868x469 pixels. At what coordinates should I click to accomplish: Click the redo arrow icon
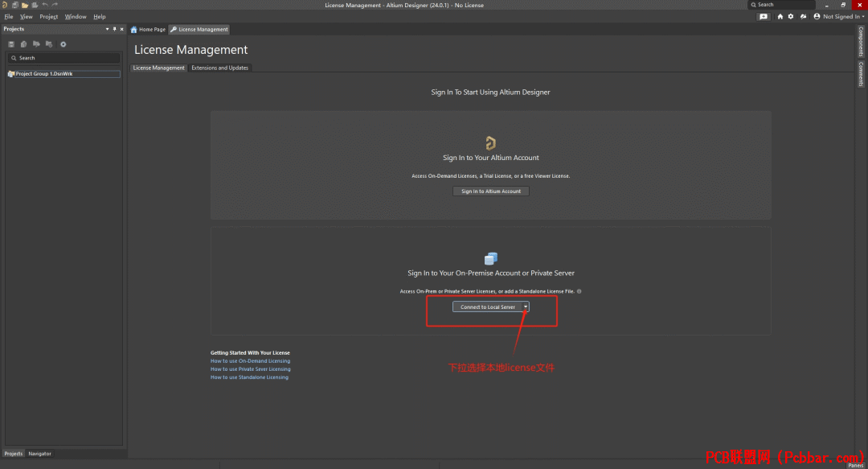pyautogui.click(x=55, y=5)
